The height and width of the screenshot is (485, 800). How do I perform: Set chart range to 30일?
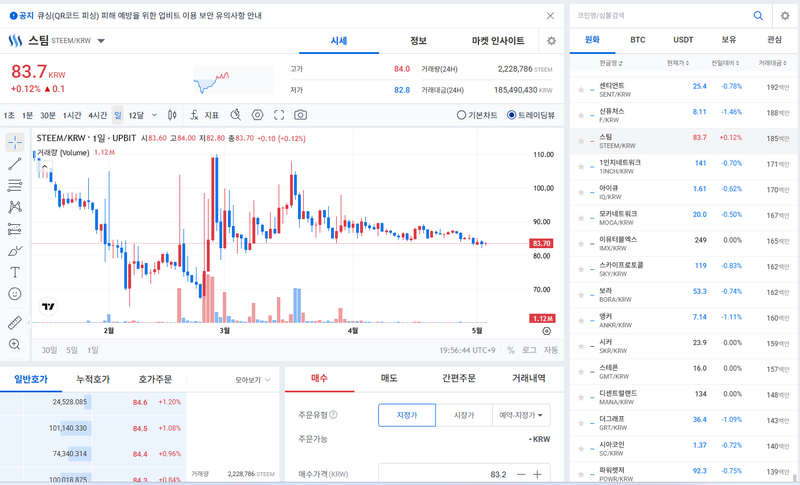click(x=49, y=350)
